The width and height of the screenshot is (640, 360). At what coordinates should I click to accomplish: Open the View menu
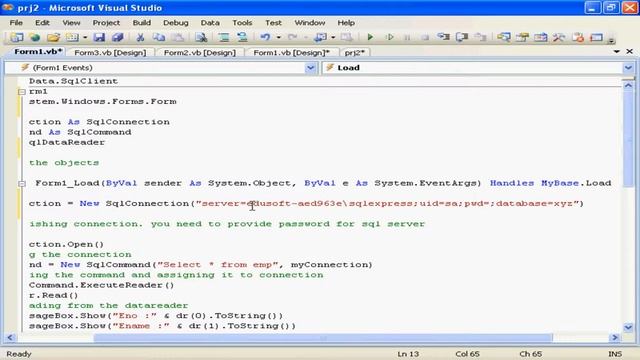click(x=71, y=23)
